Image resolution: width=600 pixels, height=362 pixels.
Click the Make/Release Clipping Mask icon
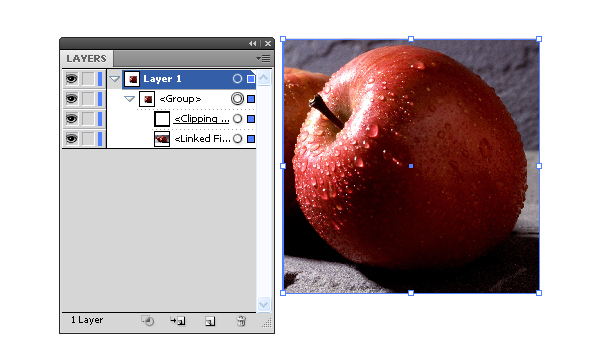(x=148, y=321)
